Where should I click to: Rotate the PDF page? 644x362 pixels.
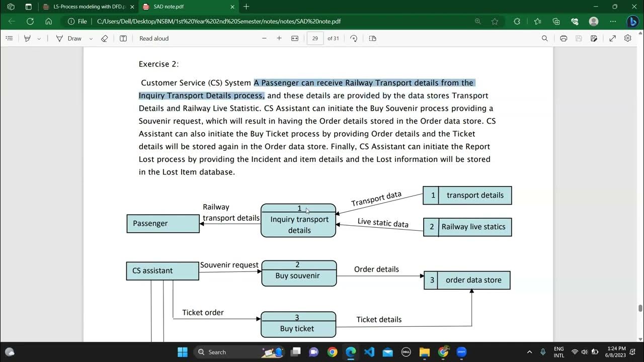(x=354, y=38)
